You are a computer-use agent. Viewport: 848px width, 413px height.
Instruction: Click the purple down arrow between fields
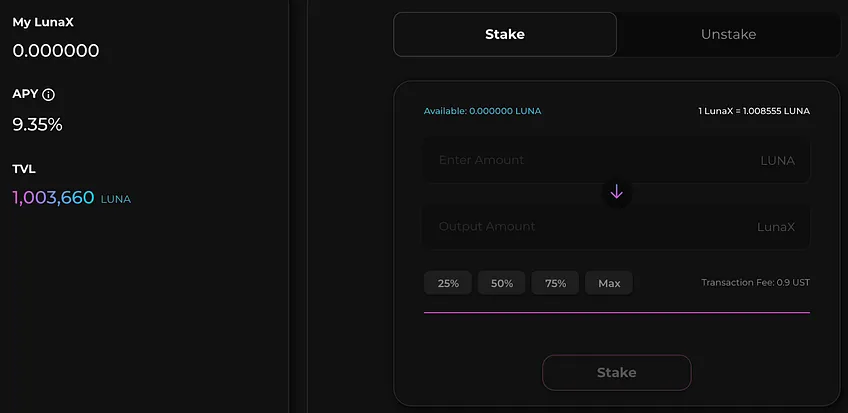click(617, 191)
